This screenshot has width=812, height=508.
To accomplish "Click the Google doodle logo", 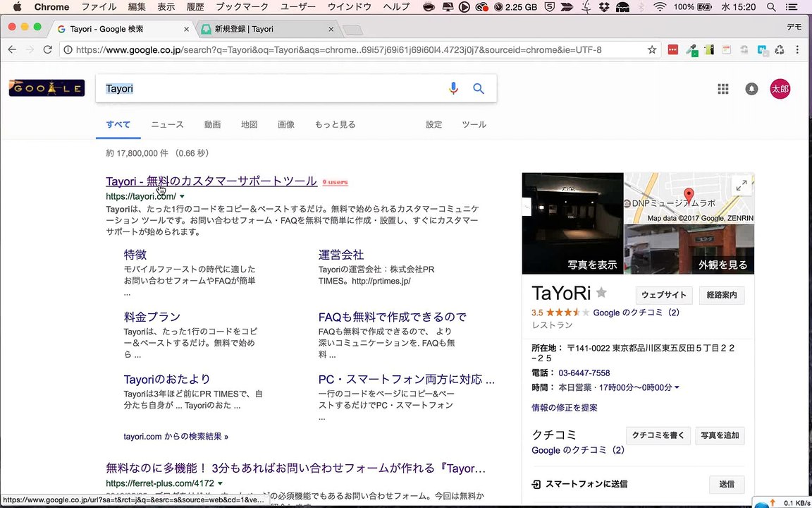I will click(47, 87).
